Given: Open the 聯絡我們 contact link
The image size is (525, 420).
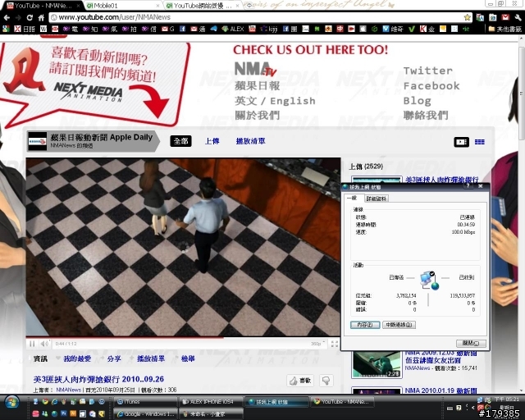Looking at the screenshot, I should coord(426,115).
